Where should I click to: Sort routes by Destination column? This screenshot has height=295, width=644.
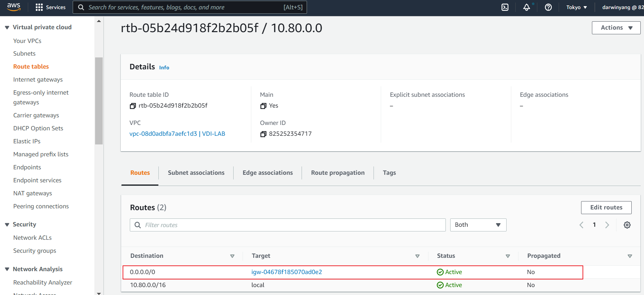pos(147,256)
